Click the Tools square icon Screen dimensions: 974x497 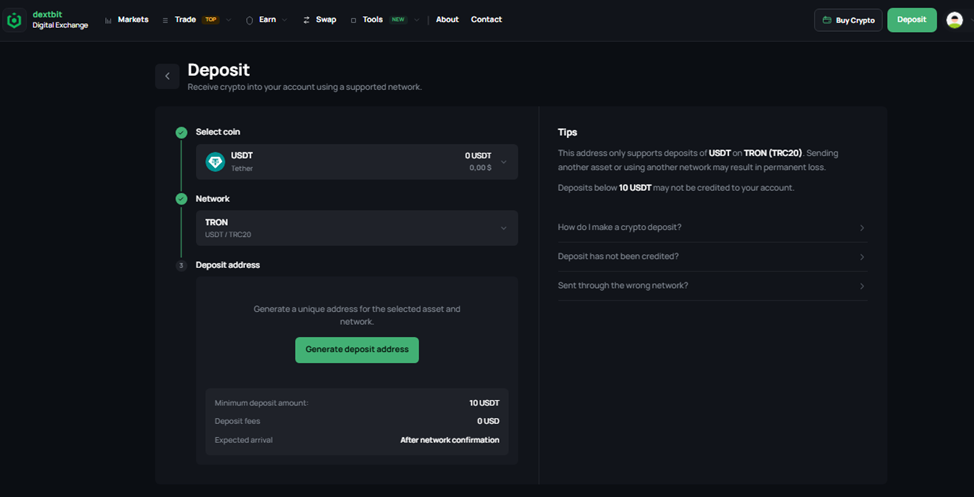click(353, 21)
